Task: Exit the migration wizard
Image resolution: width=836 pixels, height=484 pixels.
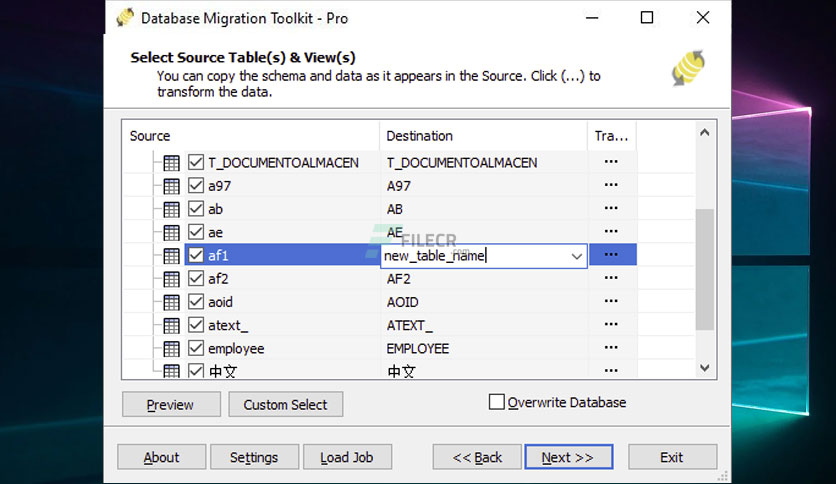Action: (672, 457)
